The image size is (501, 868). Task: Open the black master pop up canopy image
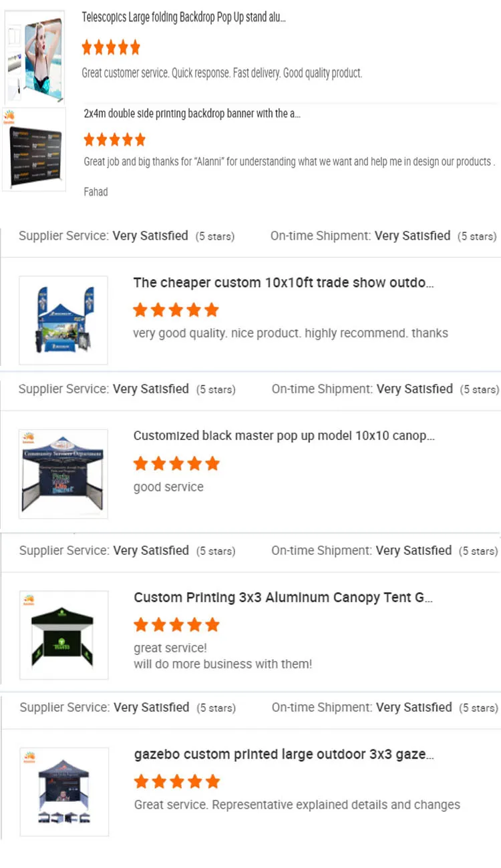point(63,473)
